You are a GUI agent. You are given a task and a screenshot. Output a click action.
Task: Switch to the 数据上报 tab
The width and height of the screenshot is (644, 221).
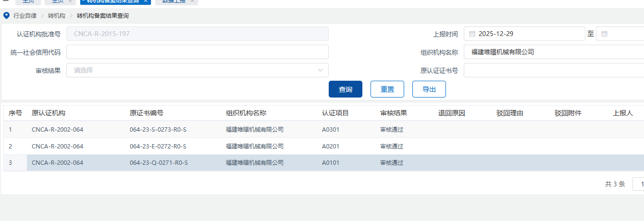click(172, 1)
